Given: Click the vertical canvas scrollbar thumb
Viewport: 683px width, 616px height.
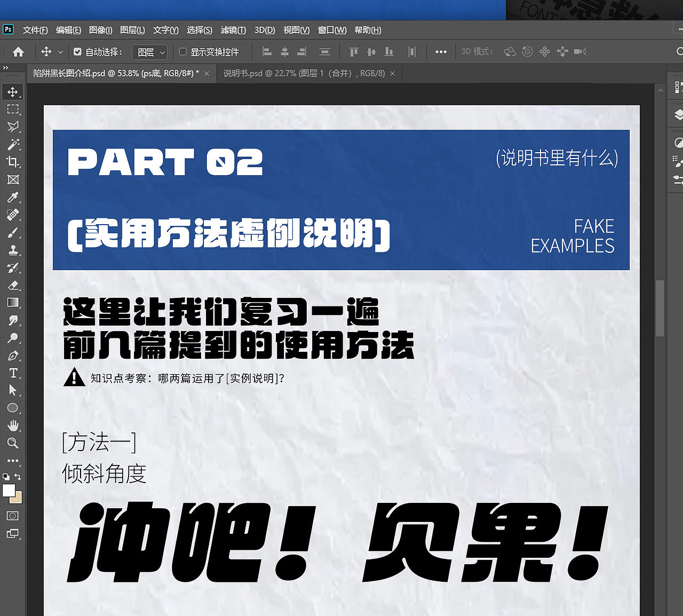Looking at the screenshot, I should click(x=660, y=308).
